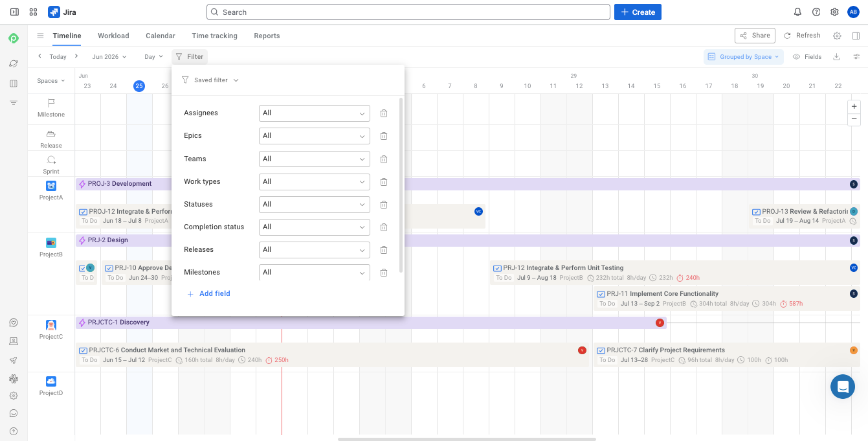Switch to the Calendar tab
The width and height of the screenshot is (868, 441).
[x=161, y=36]
